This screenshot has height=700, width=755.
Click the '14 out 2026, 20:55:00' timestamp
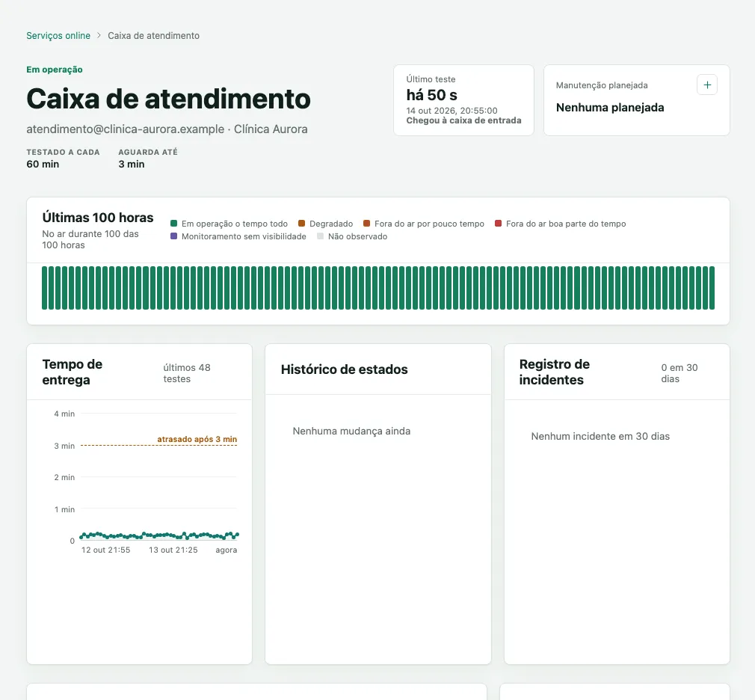coord(452,111)
